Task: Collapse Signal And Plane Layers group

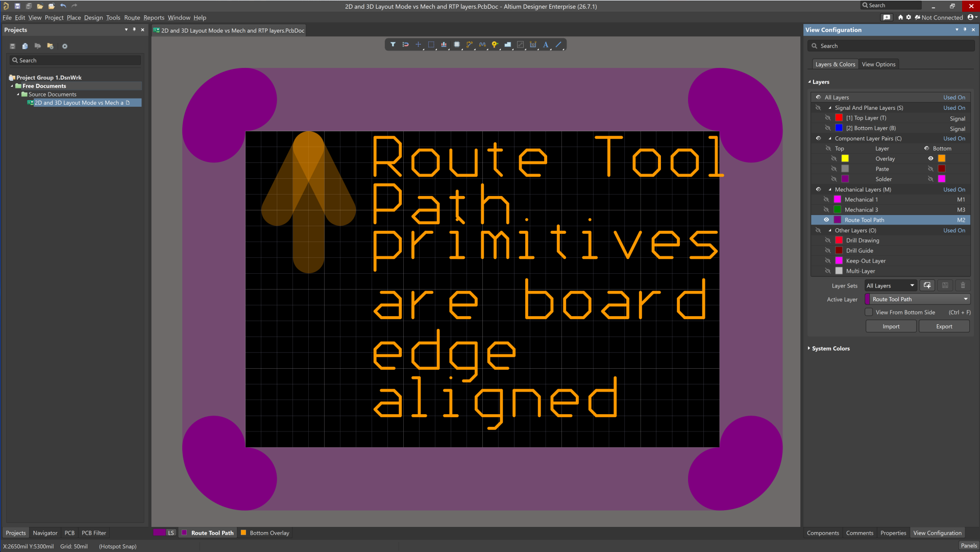Action: [830, 108]
